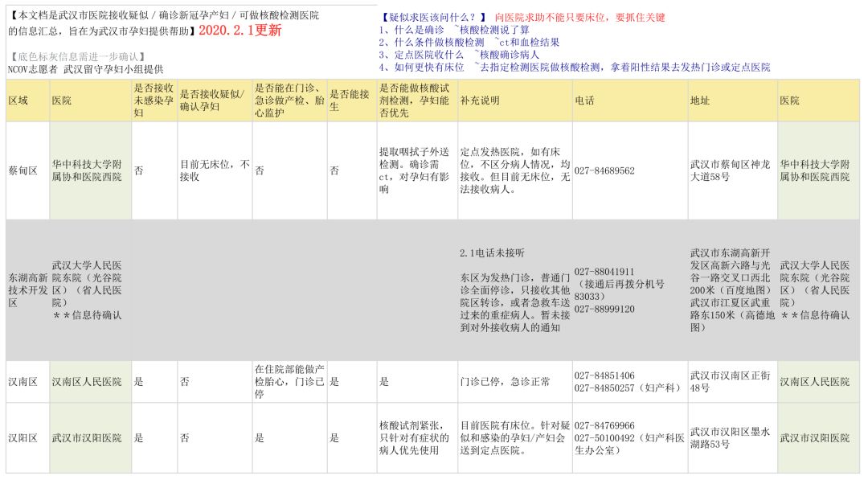Screen dimensions: 868x480
Task: Select red text 向医院求助不能只要床位，要抓住关键
Action: coord(580,17)
